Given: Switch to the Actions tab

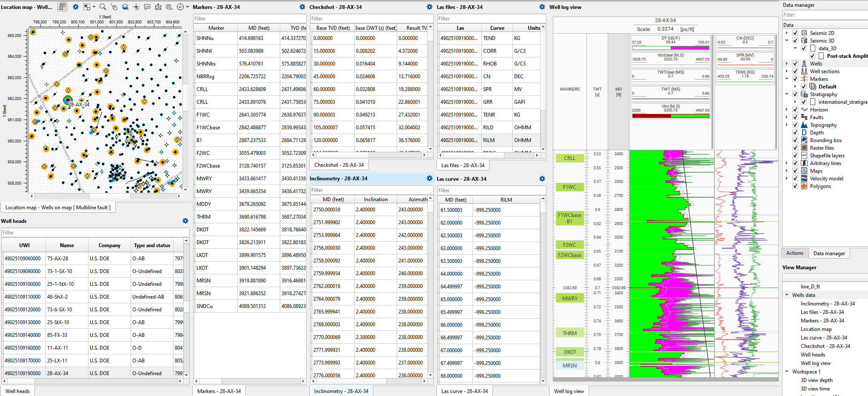Looking at the screenshot, I should pyautogui.click(x=795, y=253).
